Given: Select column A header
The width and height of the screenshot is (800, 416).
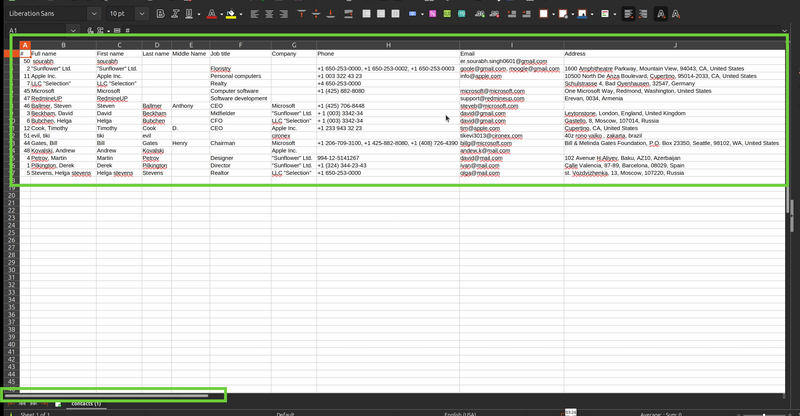Looking at the screenshot, I should tap(26, 45).
